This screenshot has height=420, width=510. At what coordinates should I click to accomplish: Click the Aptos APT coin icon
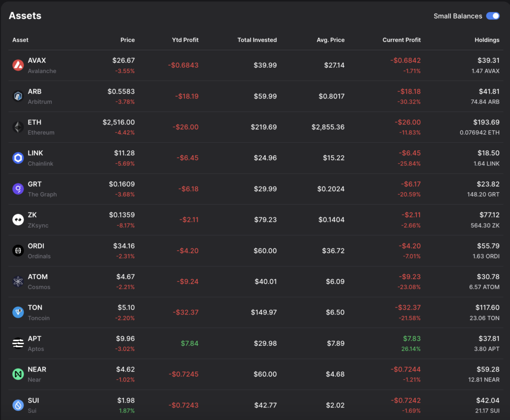pyautogui.click(x=18, y=343)
